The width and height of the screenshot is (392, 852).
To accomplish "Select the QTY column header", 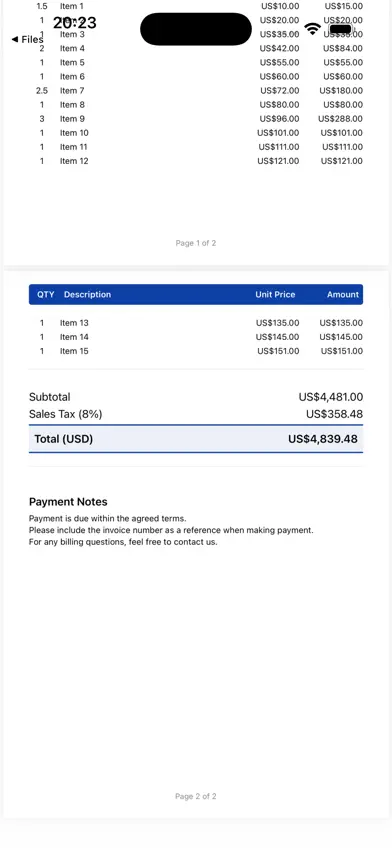I will click(46, 295).
